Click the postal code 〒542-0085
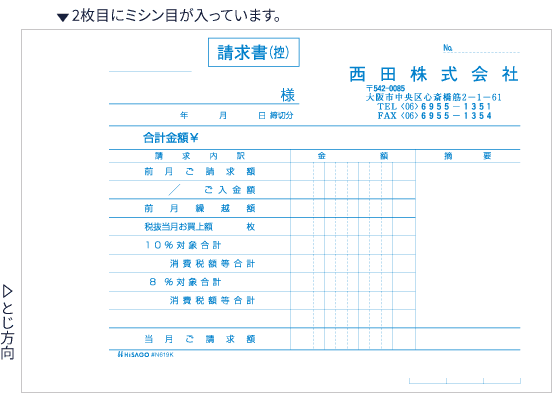Viewport: 560px width, 395px height. (386, 88)
